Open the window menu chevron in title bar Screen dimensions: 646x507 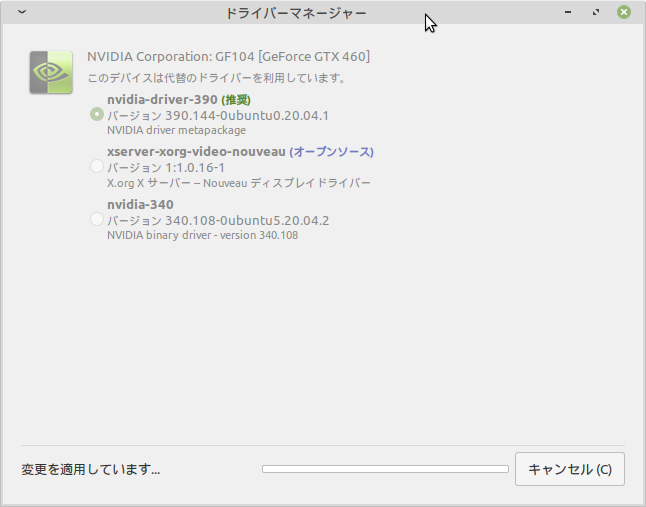tap(22, 12)
